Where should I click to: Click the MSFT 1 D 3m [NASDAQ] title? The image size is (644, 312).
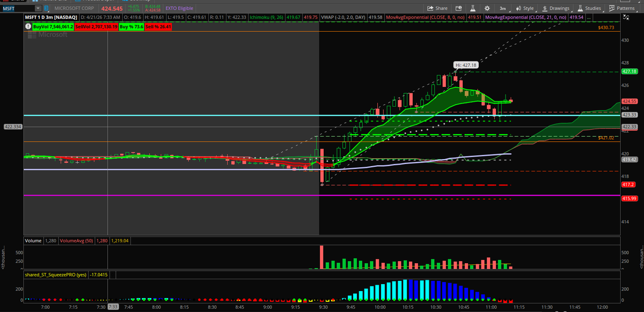50,17
